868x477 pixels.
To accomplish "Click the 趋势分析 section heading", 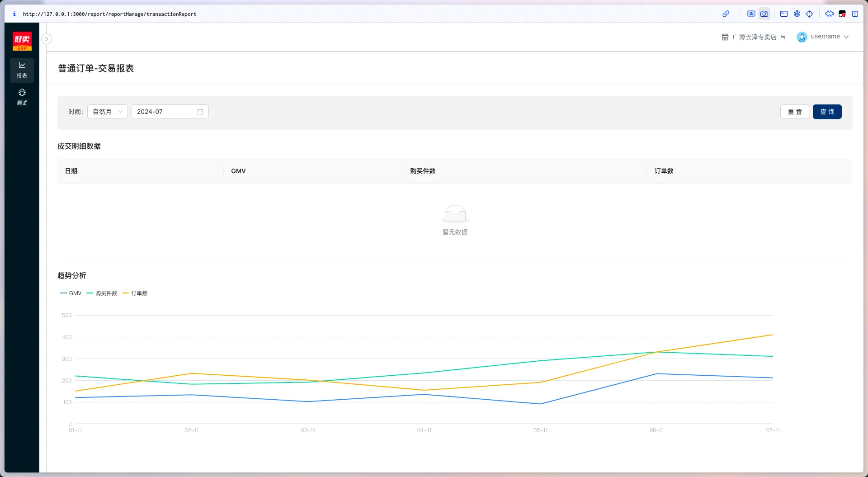I will point(72,275).
